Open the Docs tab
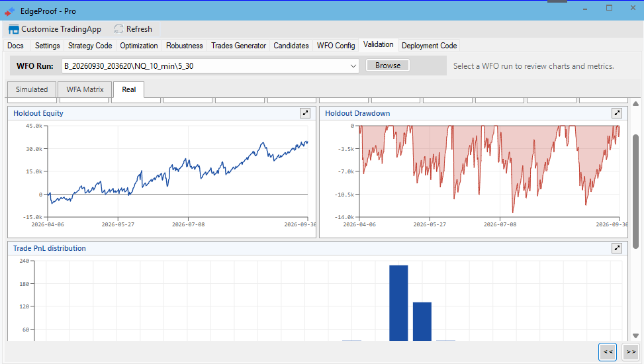Image resolution: width=644 pixels, height=364 pixels. point(16,46)
